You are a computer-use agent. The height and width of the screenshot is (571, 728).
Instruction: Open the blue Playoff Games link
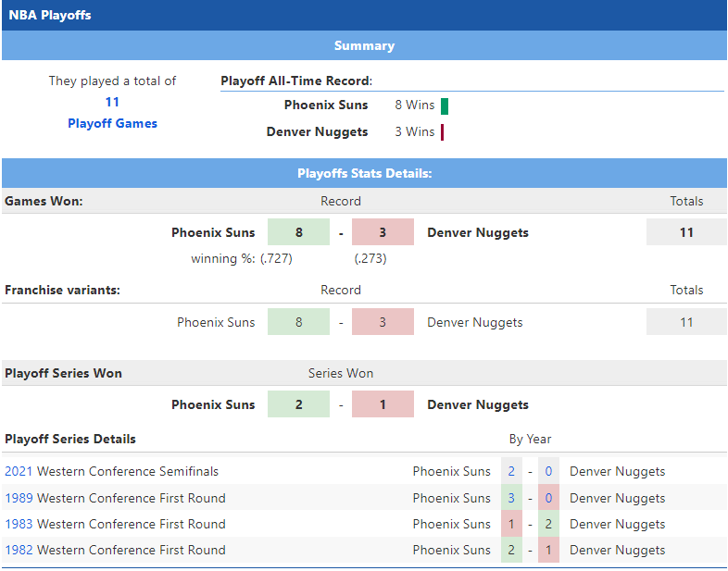point(112,123)
